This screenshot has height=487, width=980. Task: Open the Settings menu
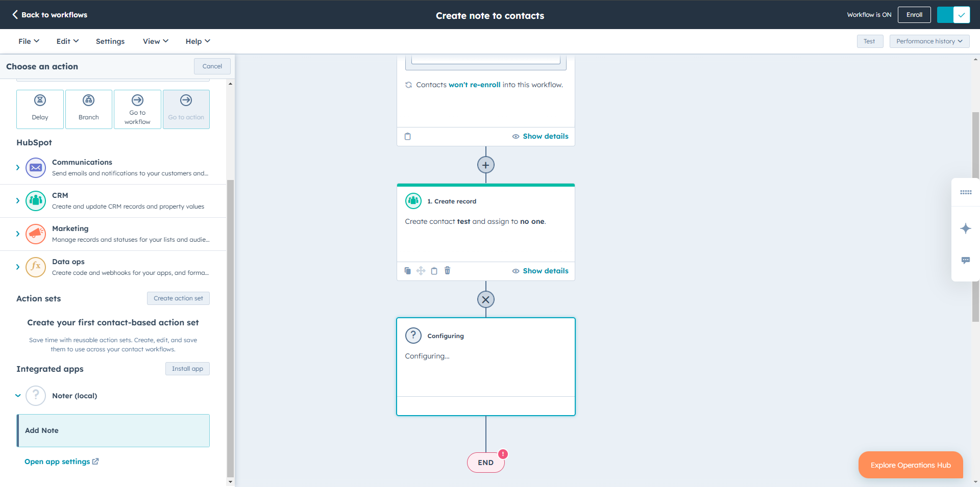(x=110, y=41)
